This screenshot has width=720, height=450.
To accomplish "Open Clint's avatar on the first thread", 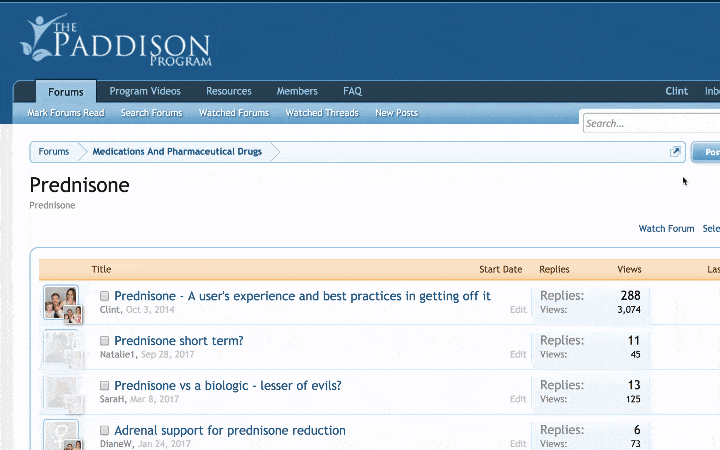I will pos(61,302).
